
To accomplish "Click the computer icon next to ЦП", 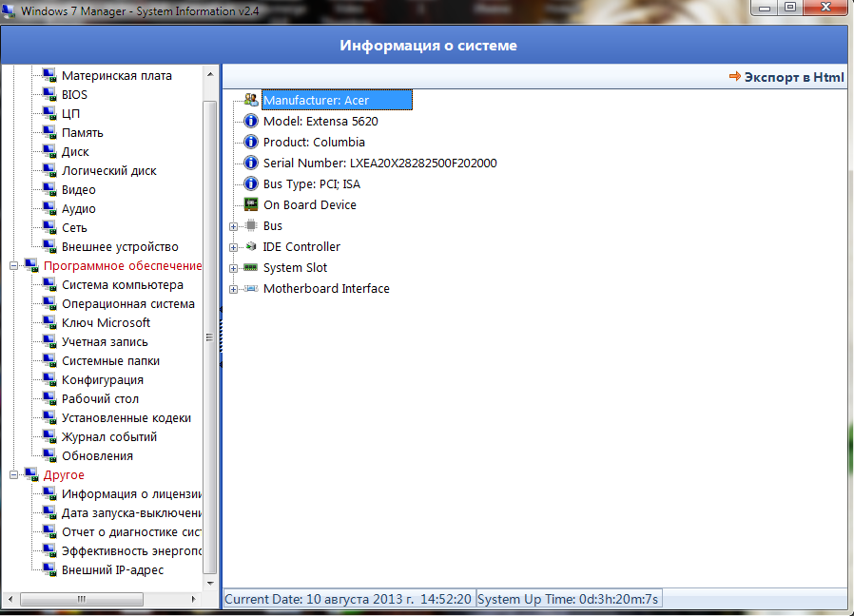I will [x=49, y=113].
